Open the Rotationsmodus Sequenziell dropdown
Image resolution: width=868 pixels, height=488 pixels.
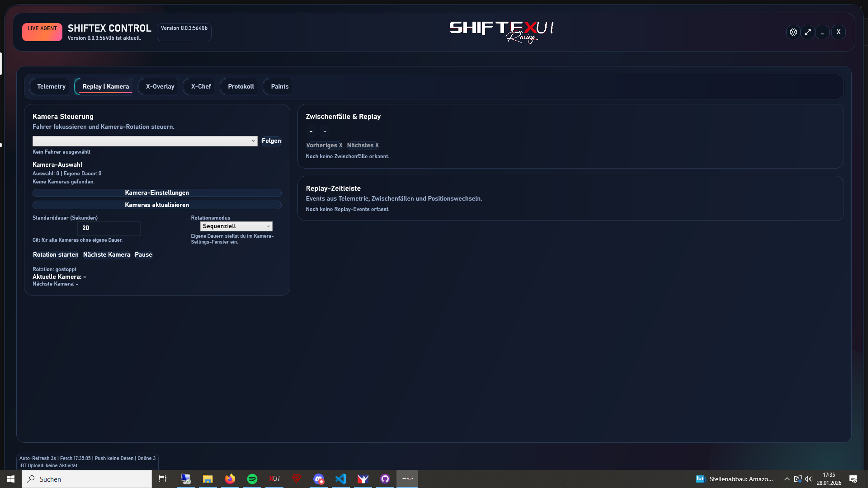coord(236,226)
